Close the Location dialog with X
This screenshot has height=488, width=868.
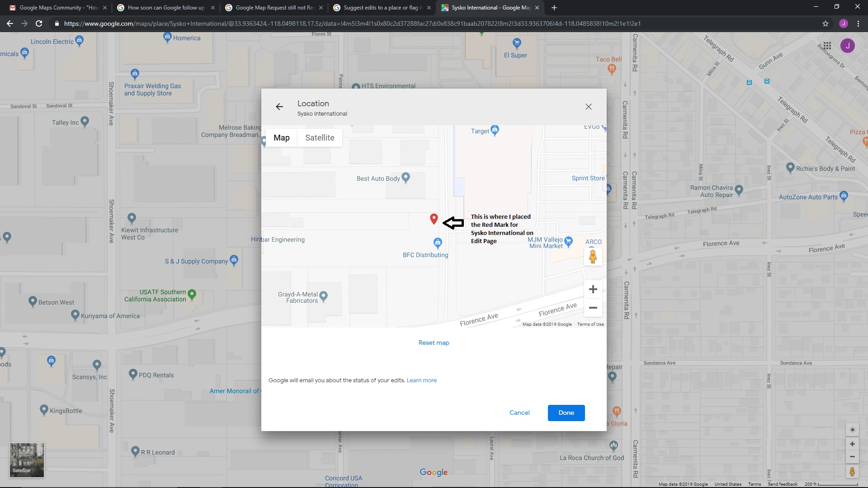point(588,107)
